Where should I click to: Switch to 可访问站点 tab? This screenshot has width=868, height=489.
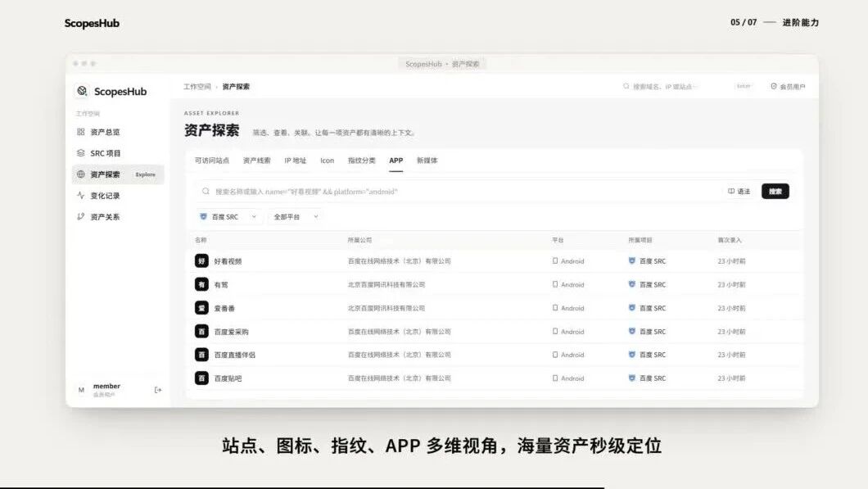211,161
